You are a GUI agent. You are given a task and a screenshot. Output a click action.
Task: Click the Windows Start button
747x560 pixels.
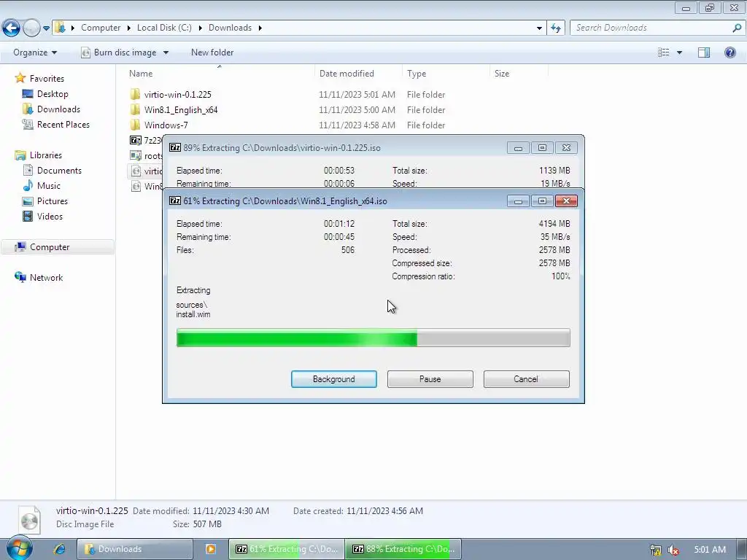click(x=19, y=548)
